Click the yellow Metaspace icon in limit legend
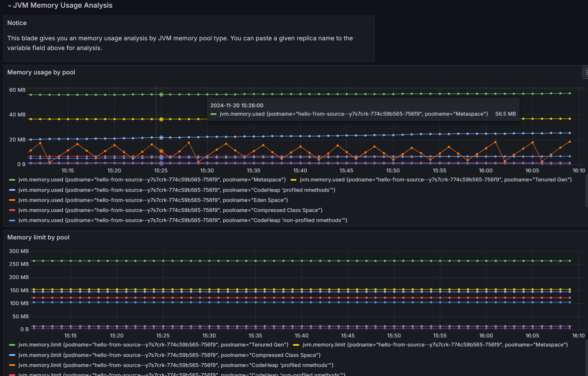 (x=295, y=344)
